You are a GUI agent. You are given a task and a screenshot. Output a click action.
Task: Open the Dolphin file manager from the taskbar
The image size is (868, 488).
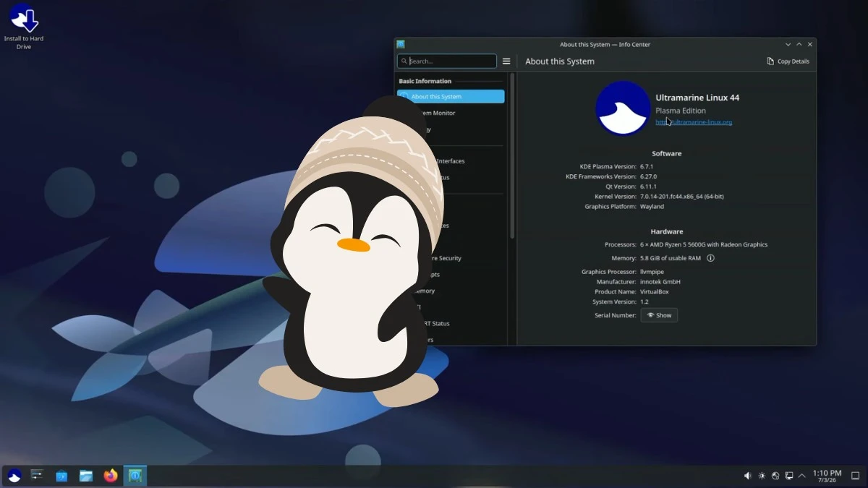coord(86,476)
